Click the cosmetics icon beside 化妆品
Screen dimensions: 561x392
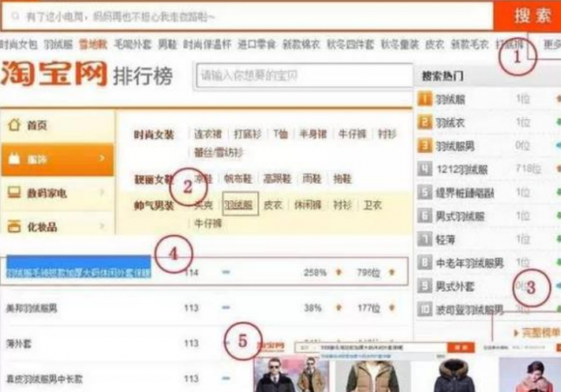[x=14, y=226]
